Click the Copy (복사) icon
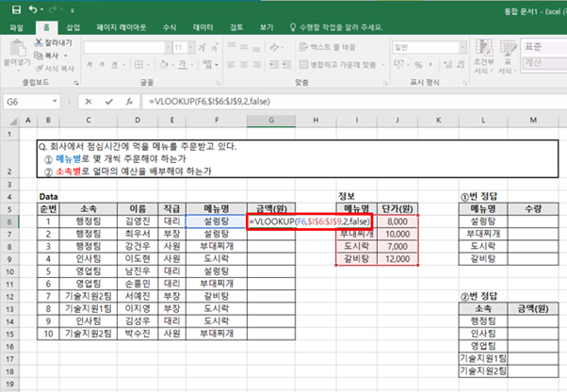This screenshot has height=392, width=567. pos(39,56)
